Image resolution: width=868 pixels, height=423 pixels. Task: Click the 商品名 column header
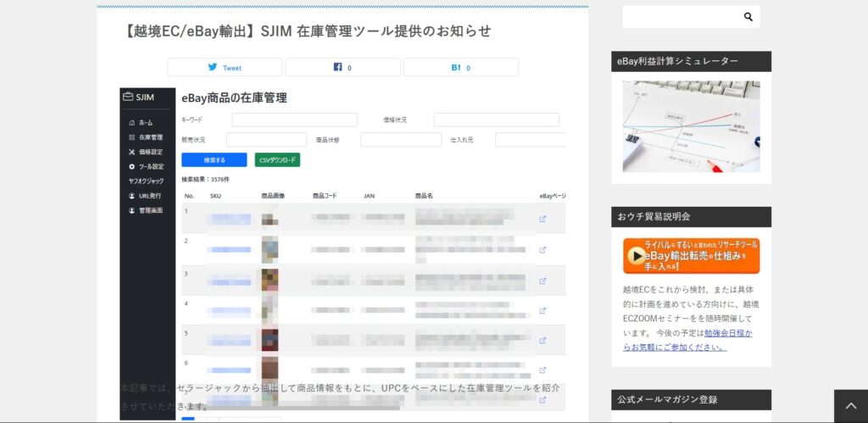click(x=424, y=196)
